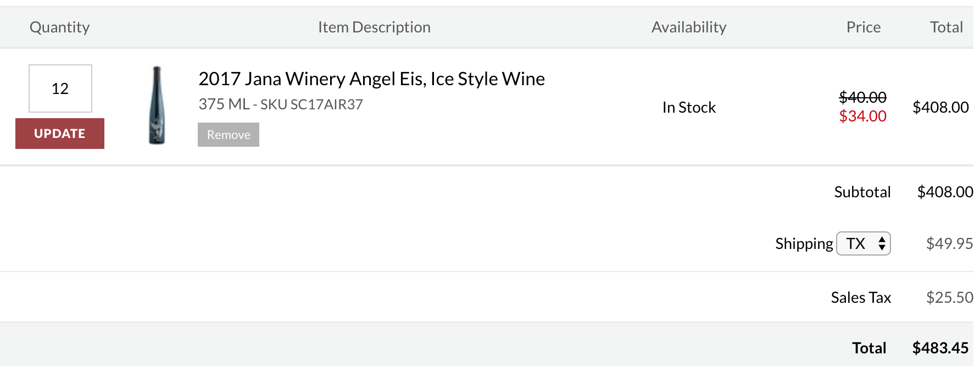Image resolution: width=980 pixels, height=366 pixels.
Task: Click the In Stock availability status
Action: (689, 107)
